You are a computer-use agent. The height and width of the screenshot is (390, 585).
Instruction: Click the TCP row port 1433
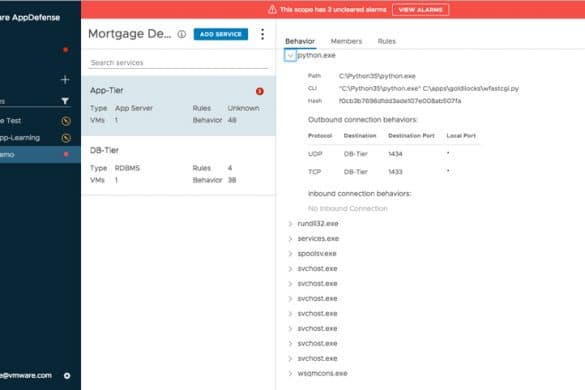(x=395, y=172)
